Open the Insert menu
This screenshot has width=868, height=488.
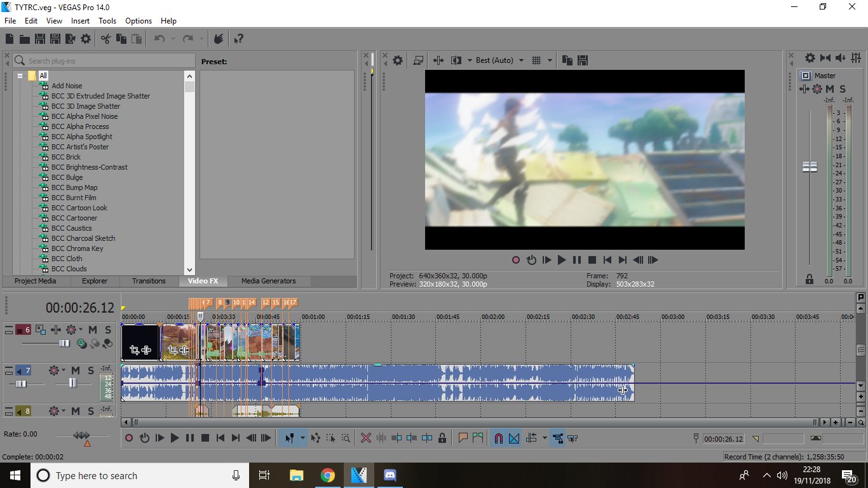point(81,21)
